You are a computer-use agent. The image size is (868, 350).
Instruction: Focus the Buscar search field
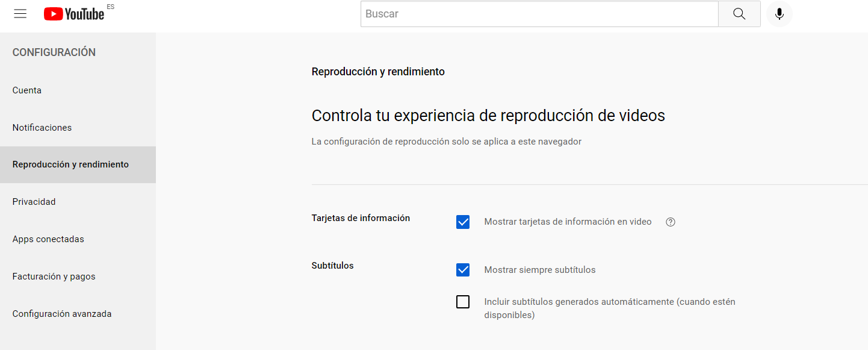tap(539, 14)
